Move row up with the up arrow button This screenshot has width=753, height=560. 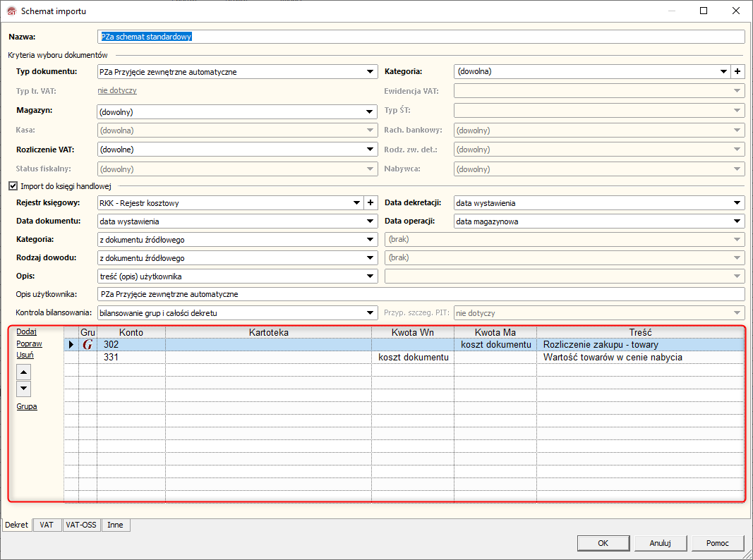[24, 372]
